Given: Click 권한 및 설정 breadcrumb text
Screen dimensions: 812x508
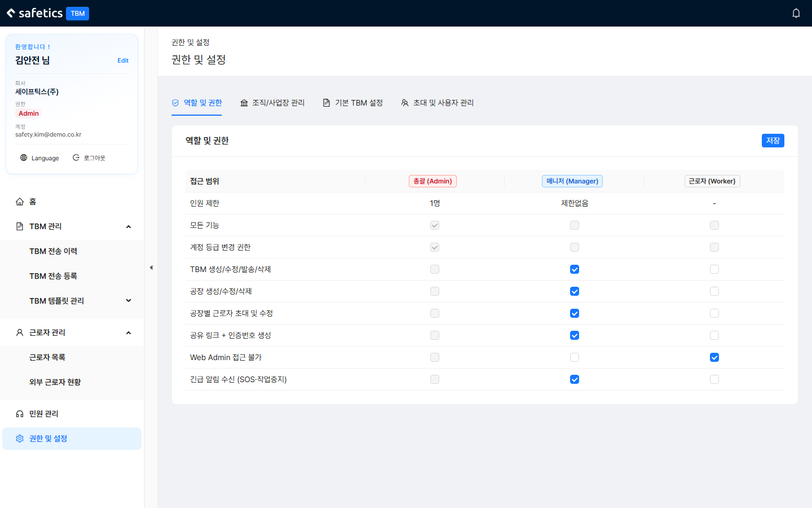Looking at the screenshot, I should [191, 42].
